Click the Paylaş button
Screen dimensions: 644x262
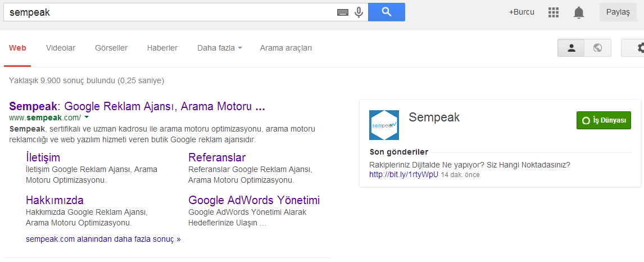[618, 12]
